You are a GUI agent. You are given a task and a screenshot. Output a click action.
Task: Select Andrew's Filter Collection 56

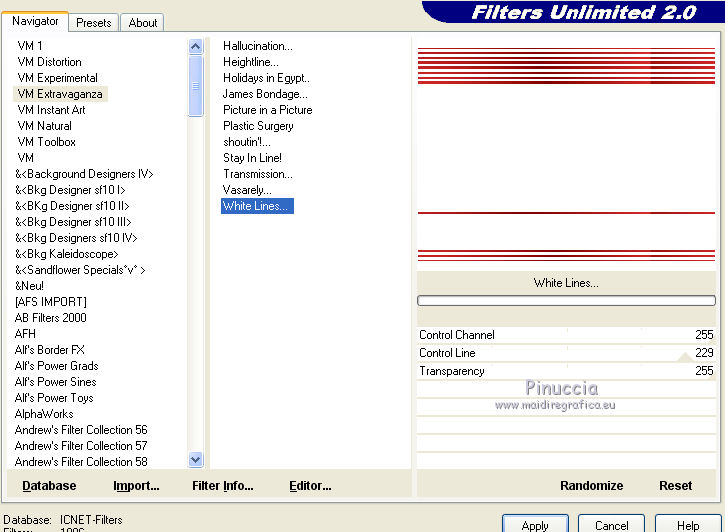pyautogui.click(x=81, y=430)
